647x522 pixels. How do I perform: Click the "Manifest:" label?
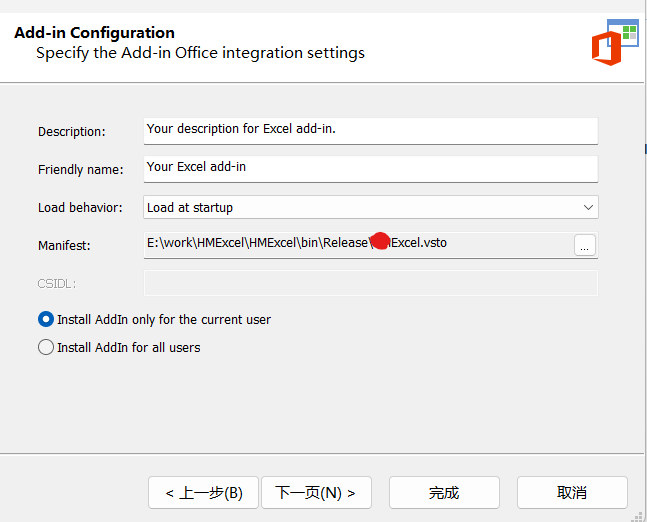coord(64,245)
